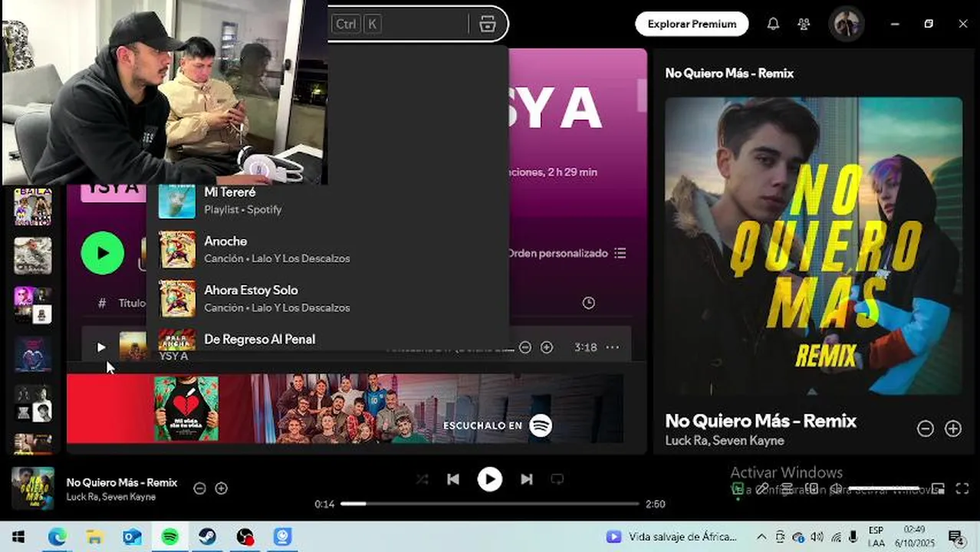Open song title link in bottom player bar

[122, 482]
